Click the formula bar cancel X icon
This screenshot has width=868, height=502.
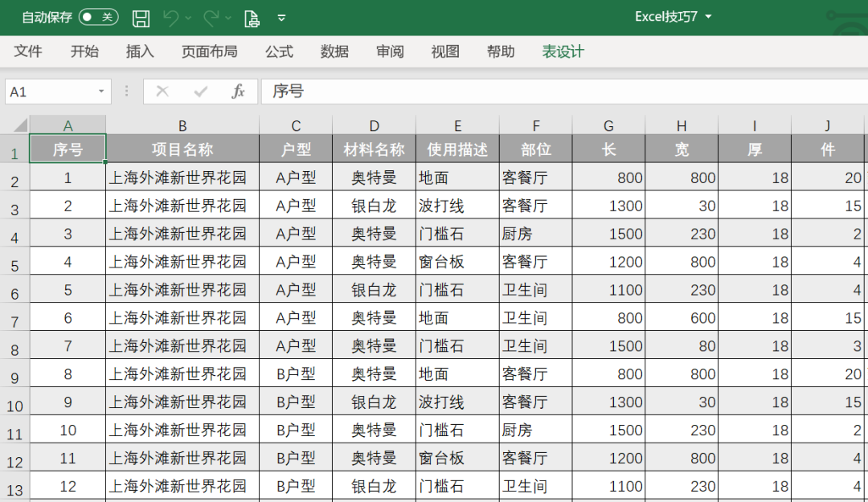pos(162,92)
